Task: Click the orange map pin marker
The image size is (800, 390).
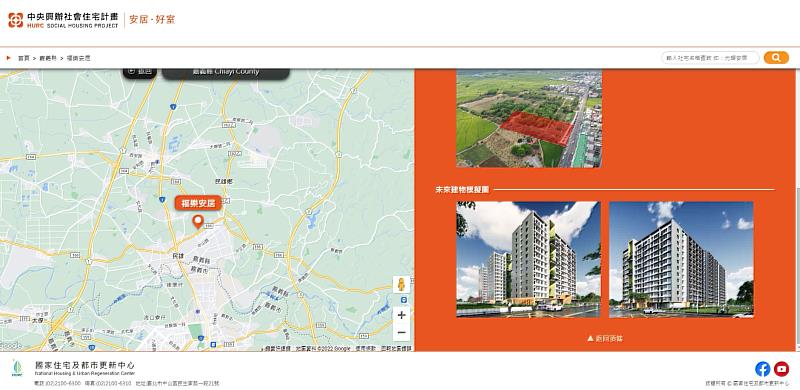Action: click(x=197, y=222)
